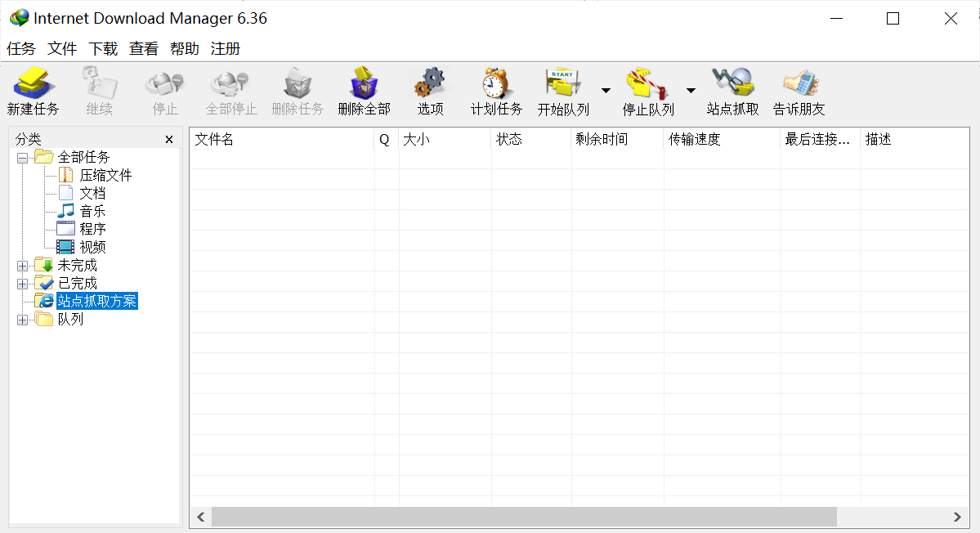
Task: Click the 开始队列 (start queue) icon
Action: [x=563, y=83]
